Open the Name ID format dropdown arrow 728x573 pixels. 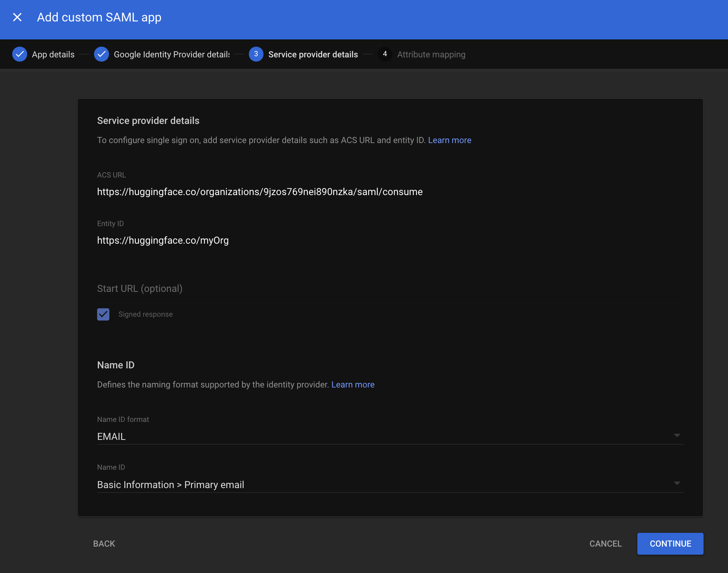point(677,436)
